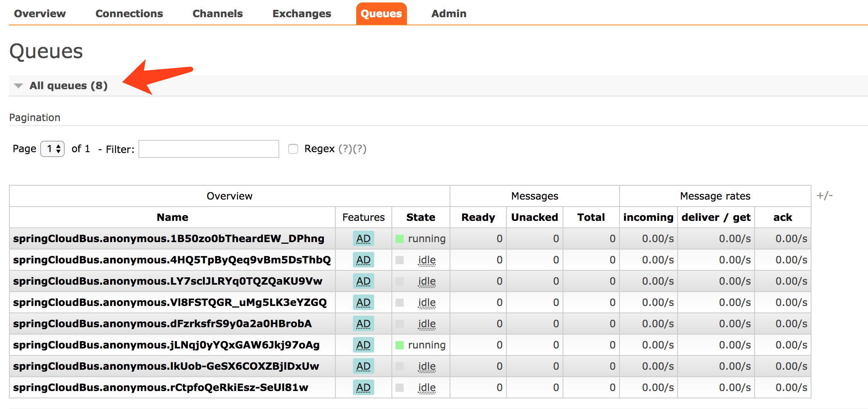Sort table by deliver / get column
This screenshot has height=409, width=868.
click(x=716, y=217)
